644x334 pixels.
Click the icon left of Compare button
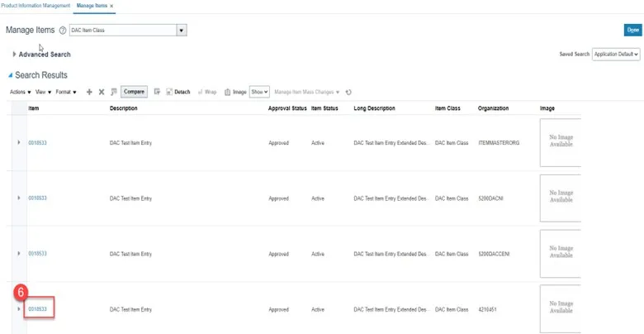pos(114,92)
